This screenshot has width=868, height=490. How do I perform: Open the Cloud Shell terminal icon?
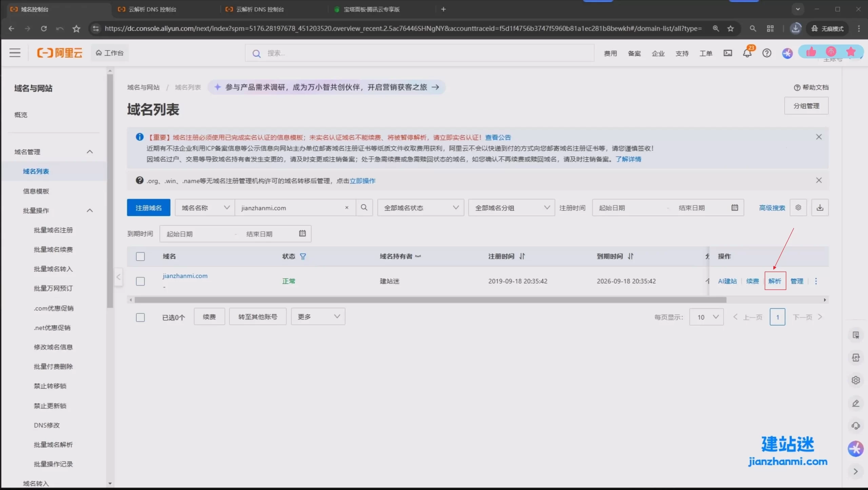(728, 53)
